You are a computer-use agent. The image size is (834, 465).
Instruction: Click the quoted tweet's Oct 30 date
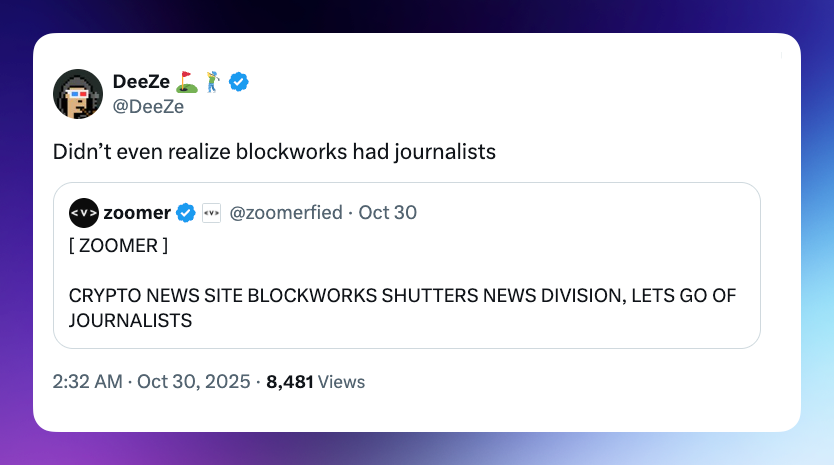click(388, 212)
